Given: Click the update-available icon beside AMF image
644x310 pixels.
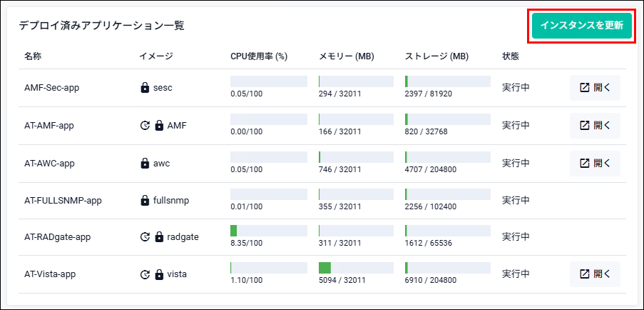Looking at the screenshot, I should (145, 126).
